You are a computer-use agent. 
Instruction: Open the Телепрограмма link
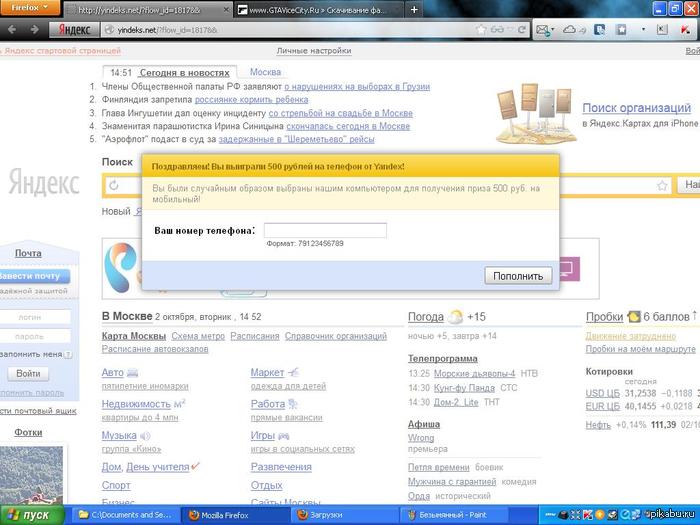coord(443,359)
